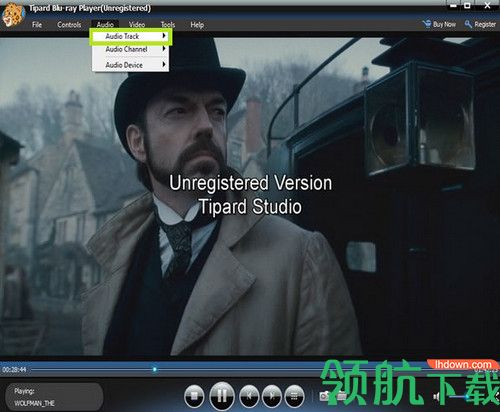Maximize the Blu-ray Player window
Viewport: 500px width, 412px height.
pyautogui.click(x=467, y=6)
